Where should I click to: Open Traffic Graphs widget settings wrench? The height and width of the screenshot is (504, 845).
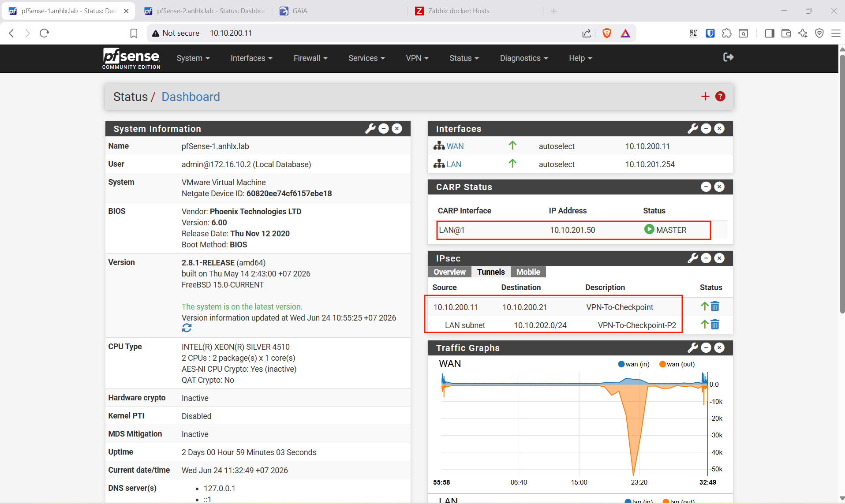click(x=693, y=347)
